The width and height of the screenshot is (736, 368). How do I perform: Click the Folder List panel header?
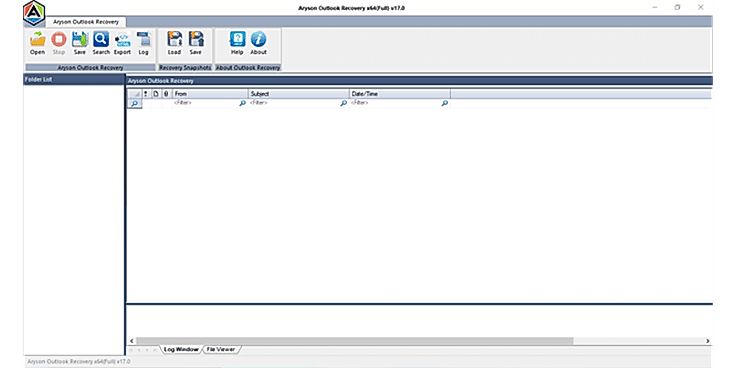point(74,79)
